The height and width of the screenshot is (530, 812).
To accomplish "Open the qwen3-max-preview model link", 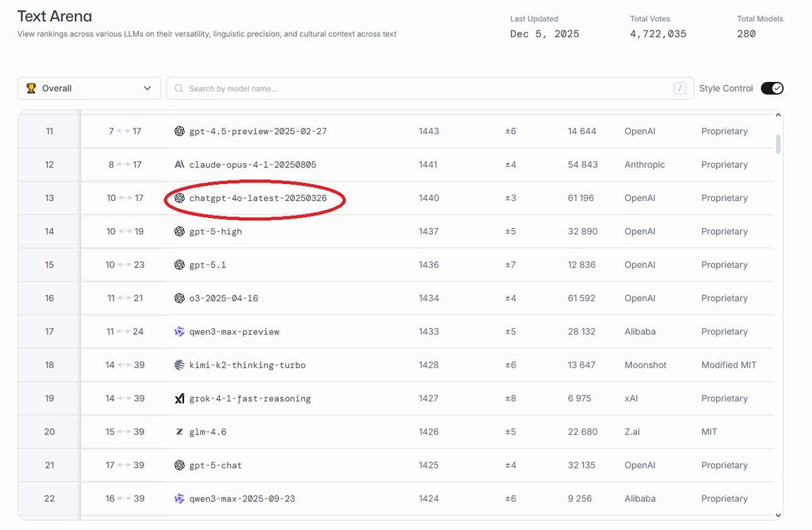I will pyautogui.click(x=234, y=332).
